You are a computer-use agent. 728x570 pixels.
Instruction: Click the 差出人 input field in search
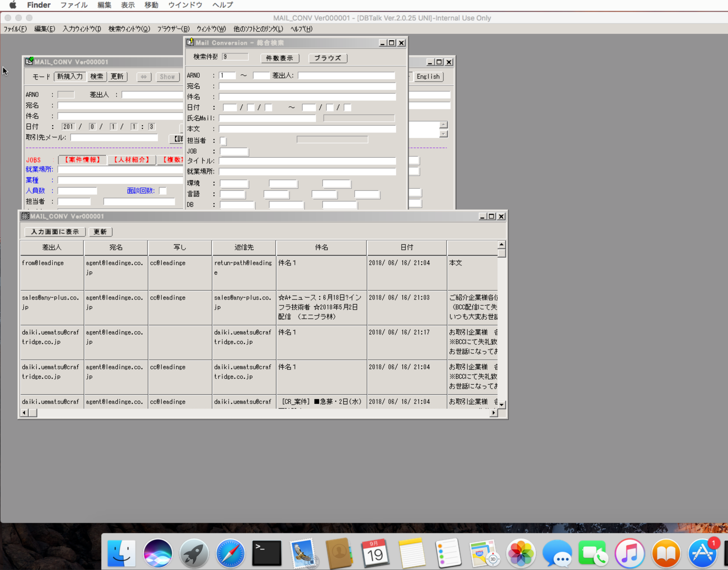(x=346, y=76)
